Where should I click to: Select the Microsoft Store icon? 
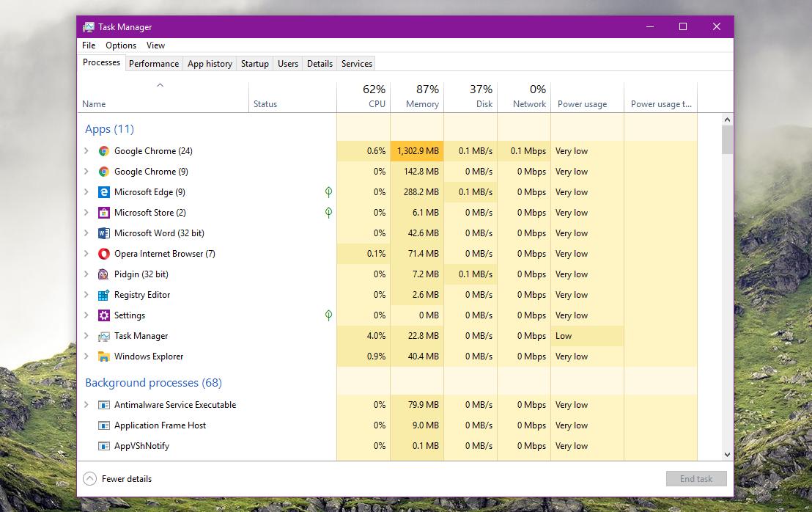click(103, 213)
